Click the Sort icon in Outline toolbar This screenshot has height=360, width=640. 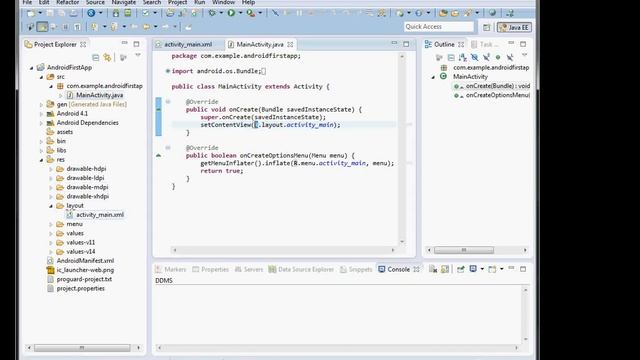(x=462, y=58)
